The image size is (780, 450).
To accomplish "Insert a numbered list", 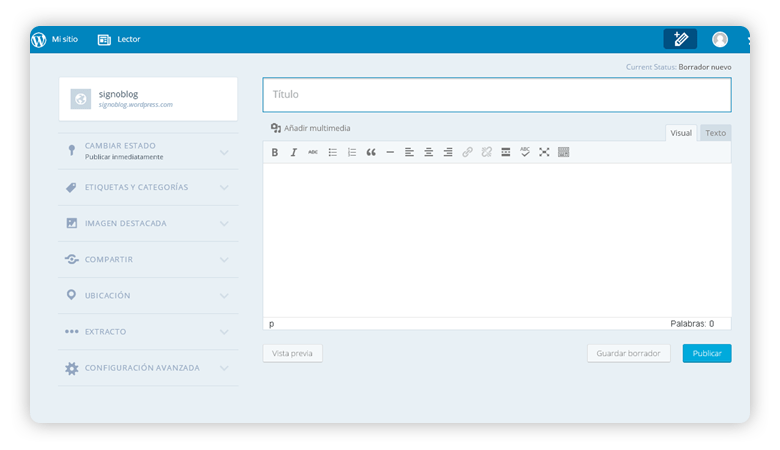I will coord(352,152).
